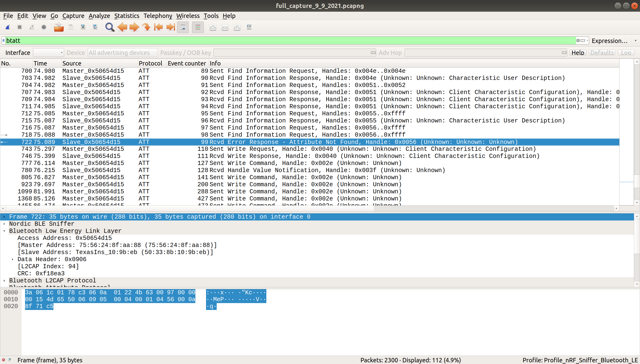This screenshot has height=364, width=640.
Task: Clear the btatt display filter
Action: click(x=578, y=40)
